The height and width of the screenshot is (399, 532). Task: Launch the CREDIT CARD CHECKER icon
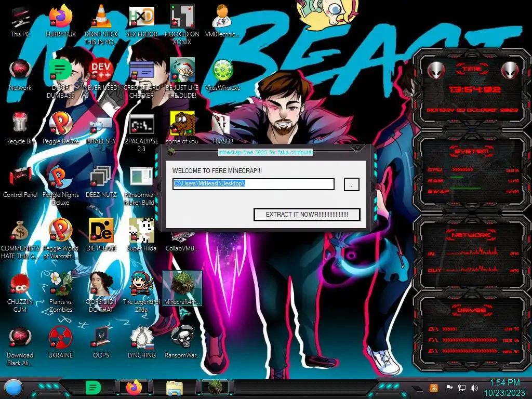[142, 79]
